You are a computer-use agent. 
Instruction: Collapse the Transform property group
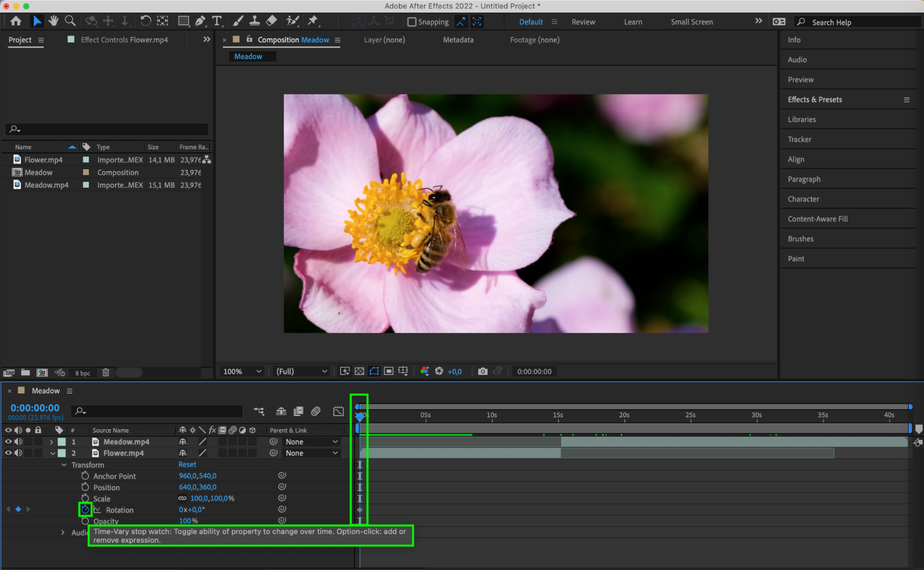64,465
